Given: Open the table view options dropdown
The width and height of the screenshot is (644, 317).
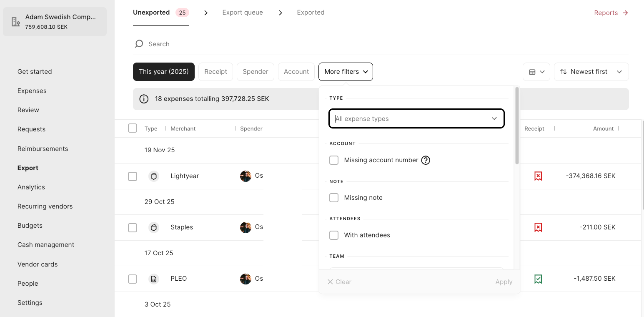Looking at the screenshot, I should tap(536, 72).
